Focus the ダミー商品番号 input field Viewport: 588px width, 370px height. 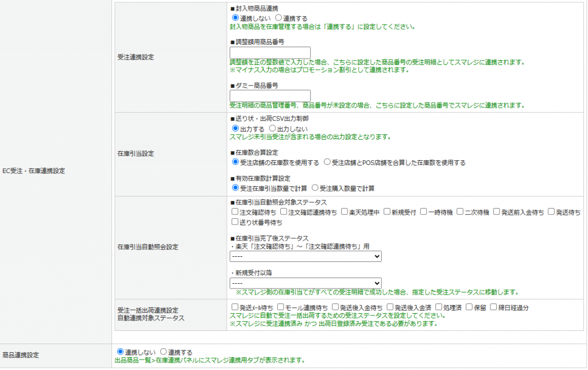click(270, 96)
